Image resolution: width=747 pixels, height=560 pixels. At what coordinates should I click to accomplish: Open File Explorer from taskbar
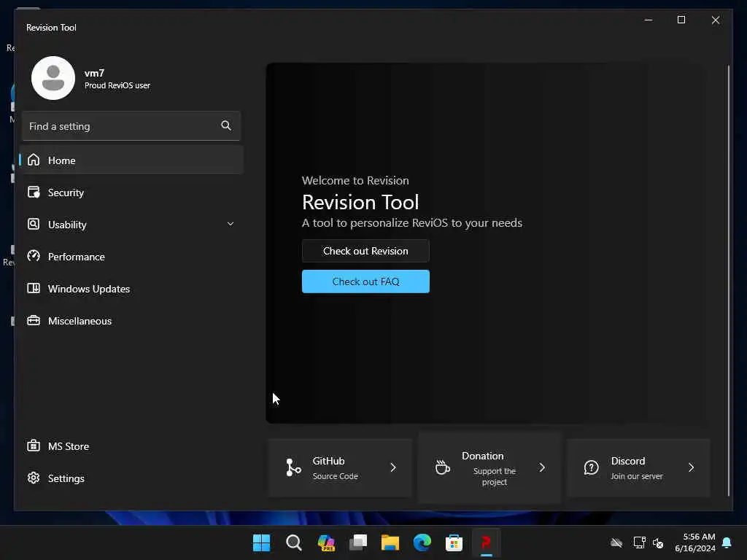tap(390, 542)
